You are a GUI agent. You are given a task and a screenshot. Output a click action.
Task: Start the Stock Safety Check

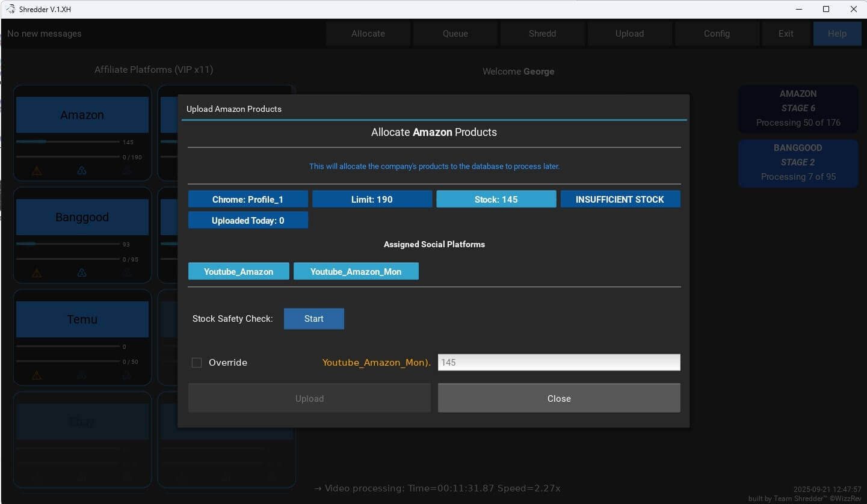pyautogui.click(x=313, y=319)
